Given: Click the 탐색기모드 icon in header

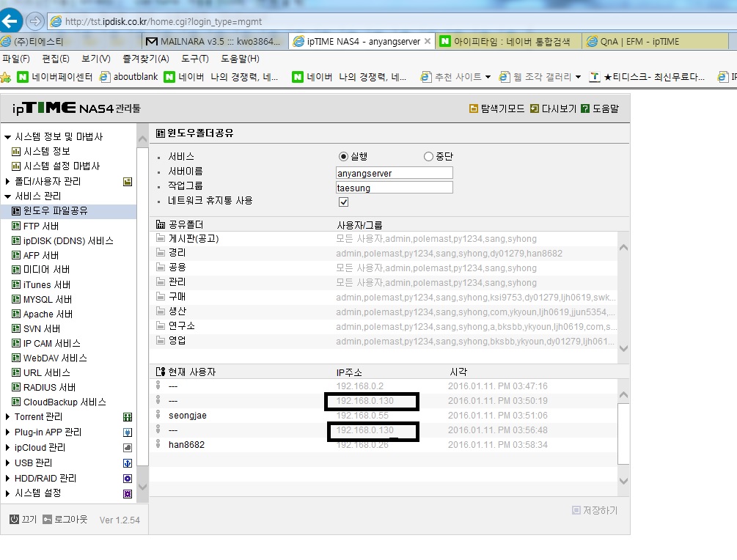Looking at the screenshot, I should pyautogui.click(x=474, y=109).
